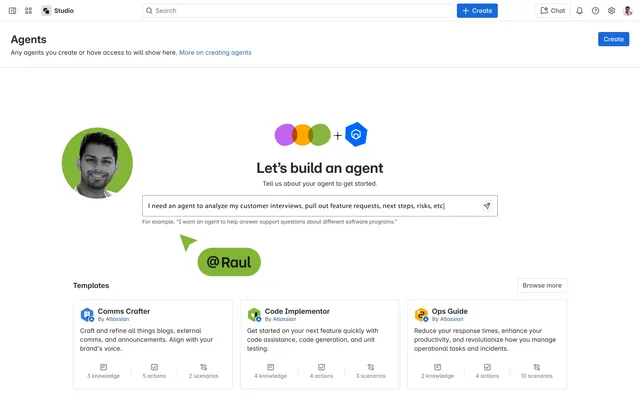
Task: Click the 10 scenarios icon in Ops Guide
Action: tap(537, 367)
